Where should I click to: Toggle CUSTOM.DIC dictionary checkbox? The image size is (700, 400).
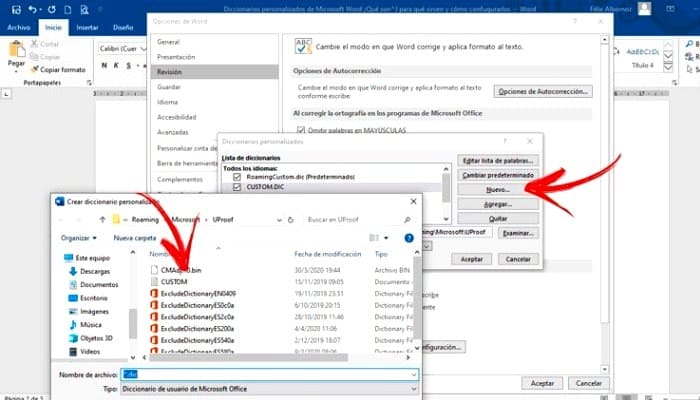click(237, 187)
